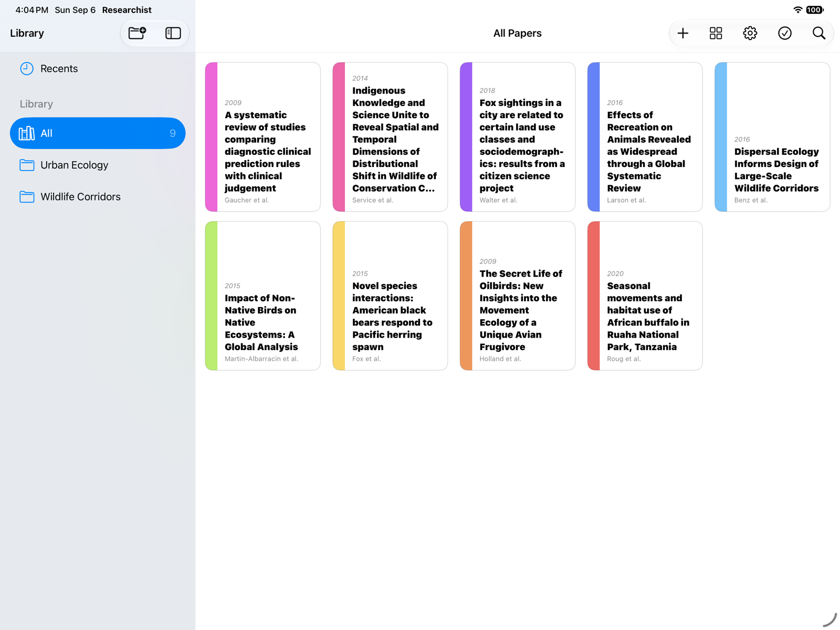Click the Recents clock icon
Viewport: 840px width, 630px height.
27,69
